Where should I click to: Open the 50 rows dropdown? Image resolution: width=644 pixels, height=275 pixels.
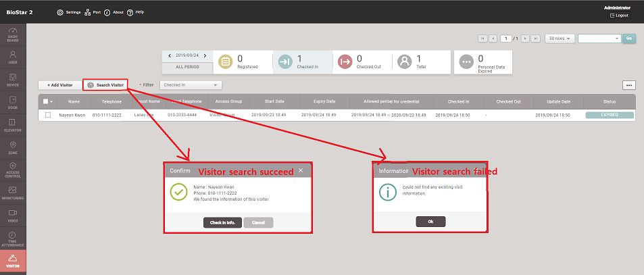click(560, 39)
